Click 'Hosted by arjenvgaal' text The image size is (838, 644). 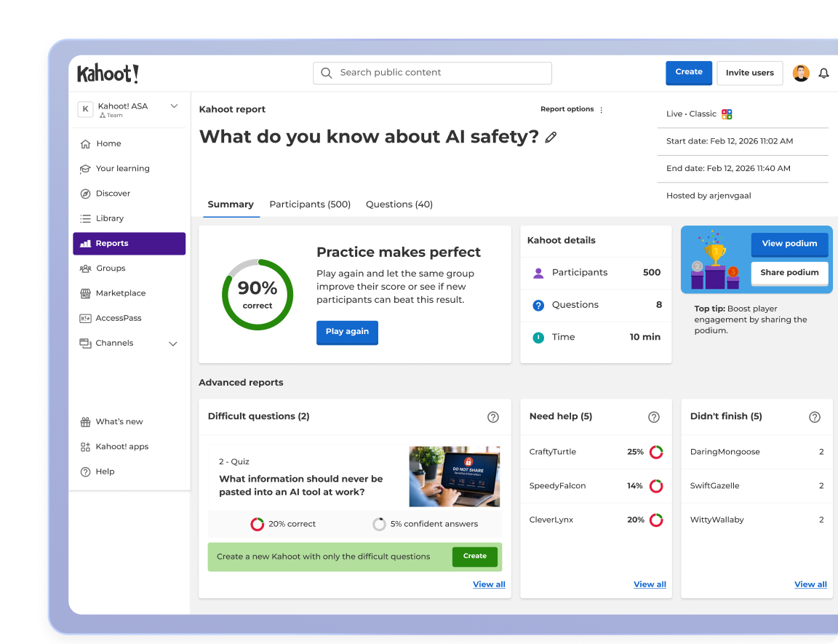[x=709, y=196]
